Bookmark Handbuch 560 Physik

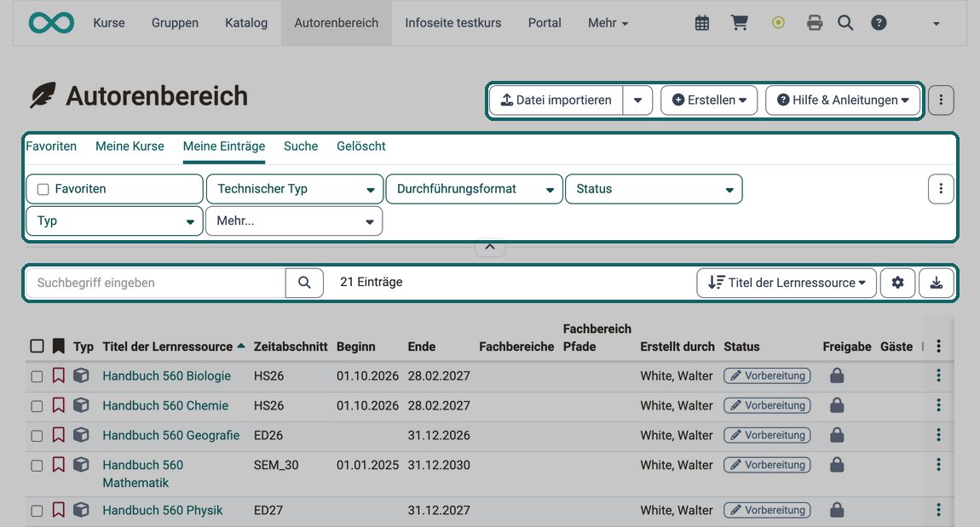[x=58, y=509]
